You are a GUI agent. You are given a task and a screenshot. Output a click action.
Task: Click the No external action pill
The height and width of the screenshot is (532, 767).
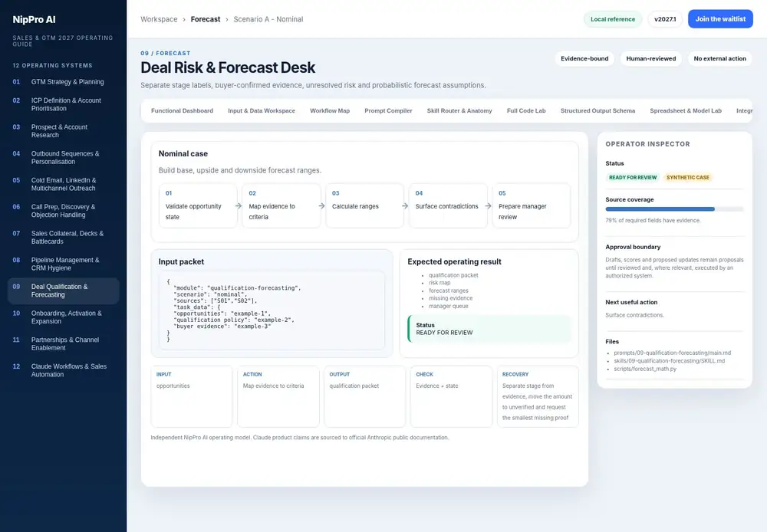(719, 59)
